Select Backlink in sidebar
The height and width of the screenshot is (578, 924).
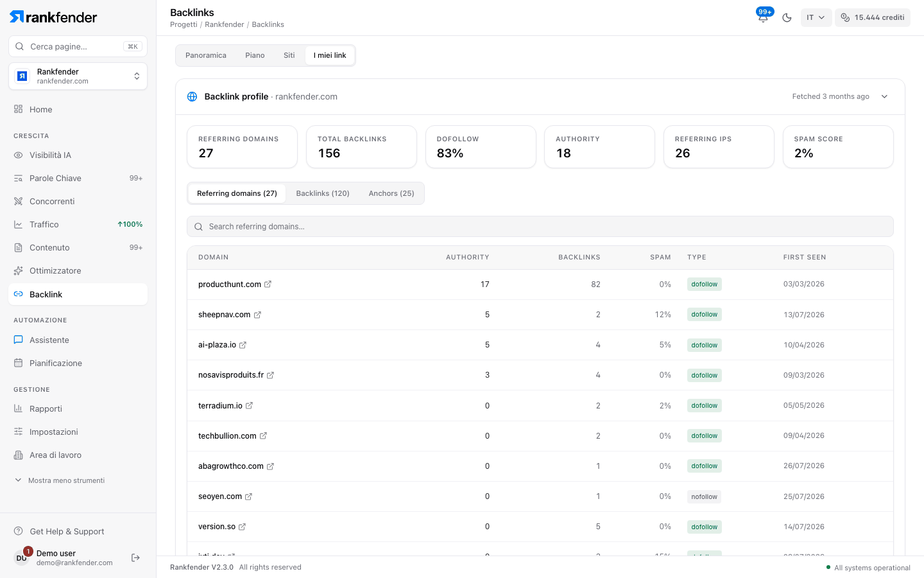click(78, 294)
